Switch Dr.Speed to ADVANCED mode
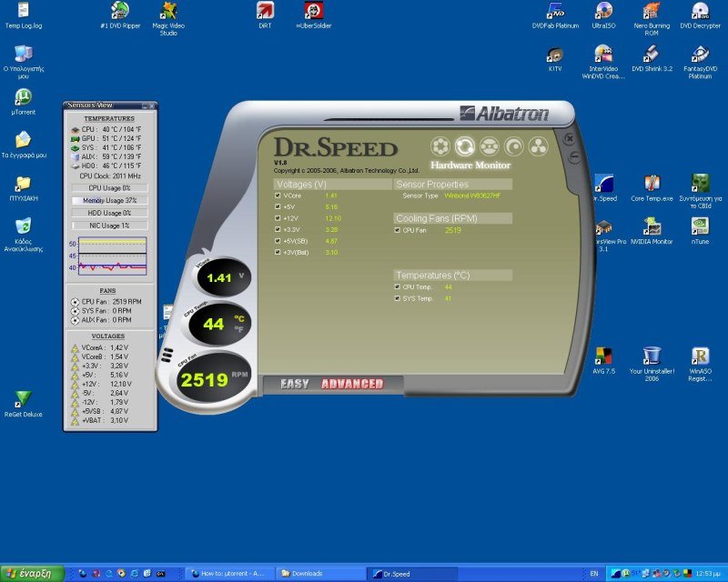 pyautogui.click(x=352, y=384)
